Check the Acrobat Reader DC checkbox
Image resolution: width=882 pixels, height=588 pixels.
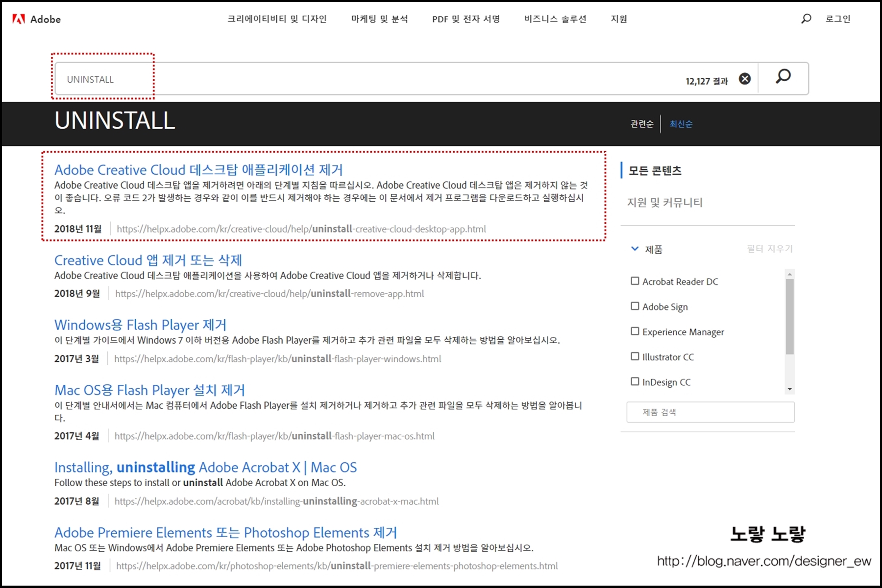635,281
